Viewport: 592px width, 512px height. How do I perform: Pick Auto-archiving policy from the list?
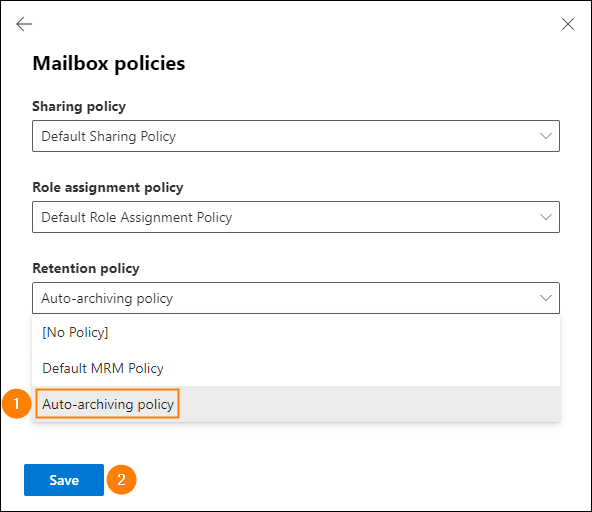point(296,404)
